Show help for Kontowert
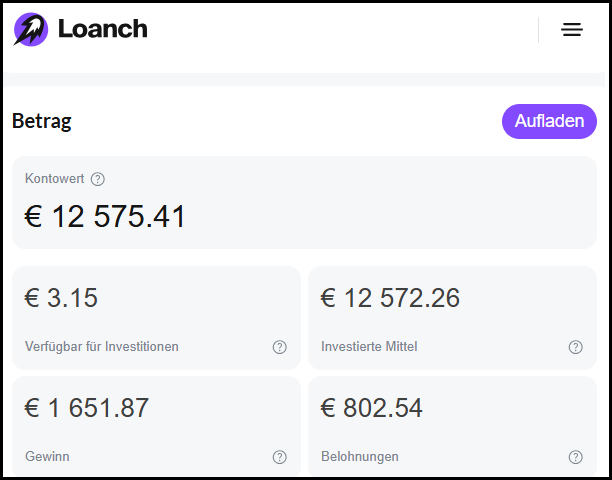The image size is (612, 480). point(97,179)
